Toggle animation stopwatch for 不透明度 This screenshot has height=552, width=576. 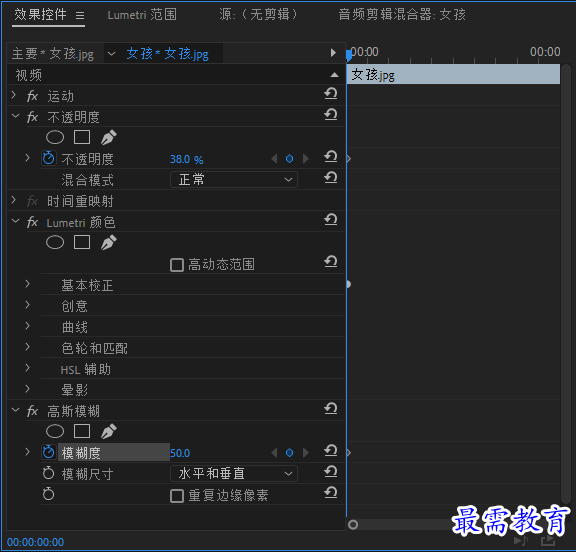pyautogui.click(x=48, y=158)
